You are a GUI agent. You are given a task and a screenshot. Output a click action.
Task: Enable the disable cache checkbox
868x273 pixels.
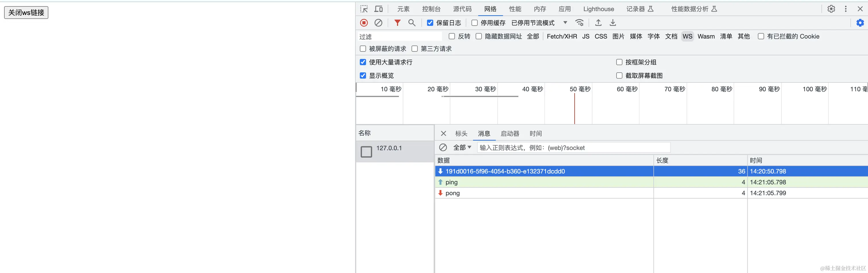click(474, 23)
